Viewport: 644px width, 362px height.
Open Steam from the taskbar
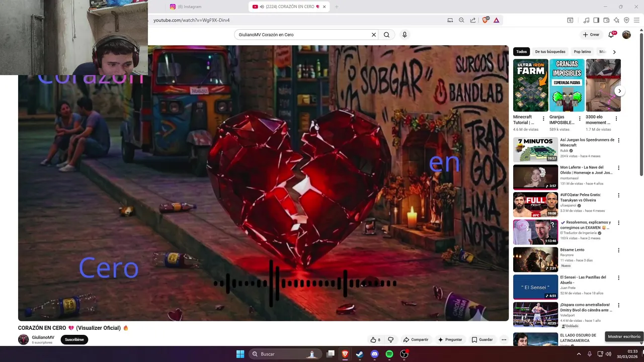pos(359,354)
